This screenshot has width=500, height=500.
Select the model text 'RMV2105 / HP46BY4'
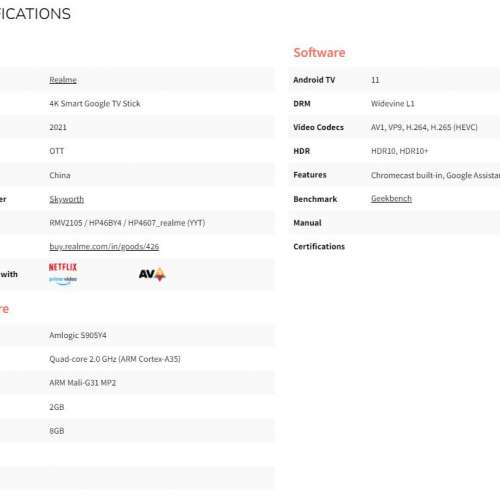click(85, 223)
